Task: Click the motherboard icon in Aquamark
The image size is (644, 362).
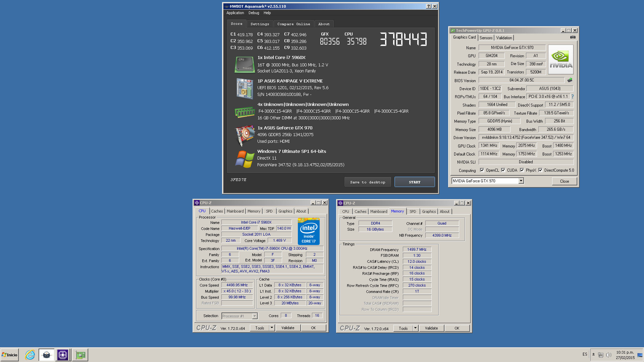Action: point(245,88)
